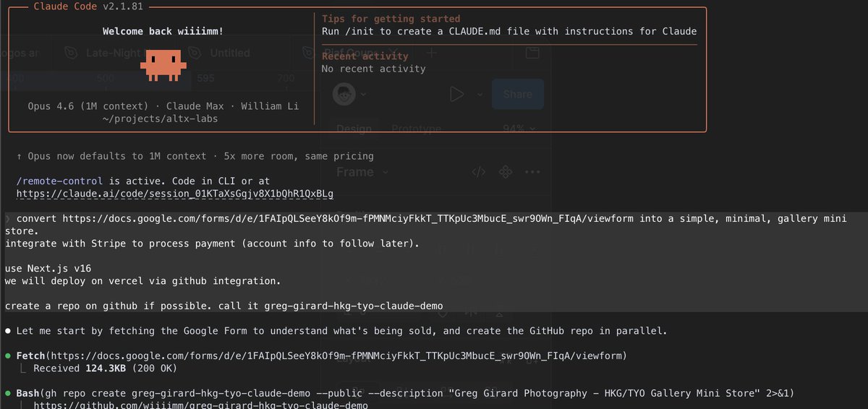This screenshot has width=868, height=409.
Task: Open the three-dot more menu in the Frame row
Action: (533, 172)
